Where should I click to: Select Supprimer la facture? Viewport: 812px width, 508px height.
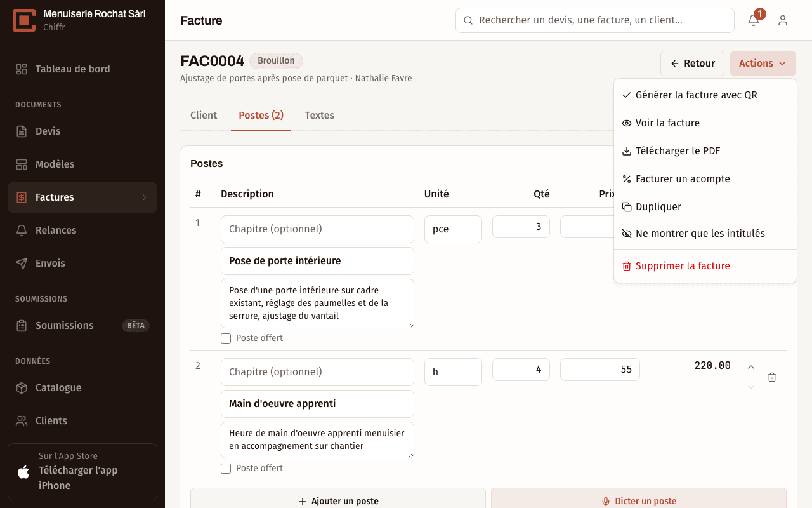[x=705, y=266]
